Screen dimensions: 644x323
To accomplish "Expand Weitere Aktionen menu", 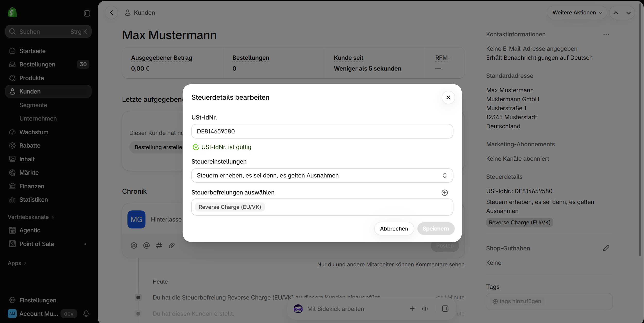I will pyautogui.click(x=577, y=13).
